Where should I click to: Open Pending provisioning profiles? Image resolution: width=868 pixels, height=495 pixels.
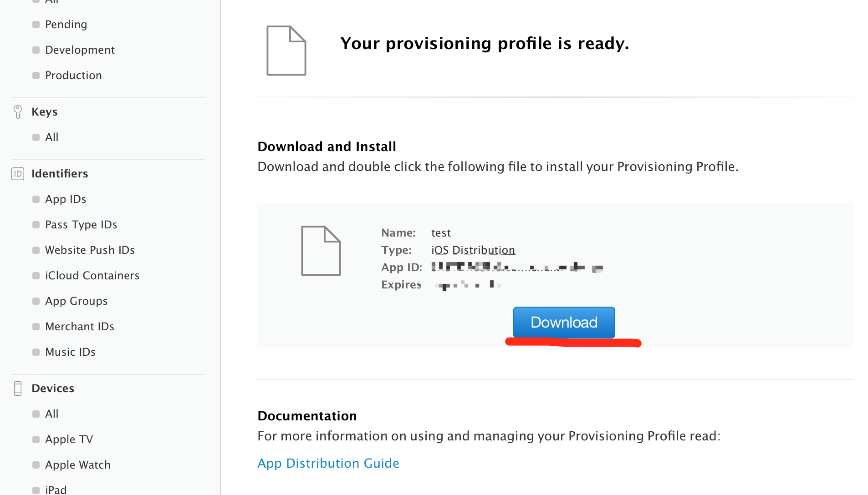pyautogui.click(x=66, y=25)
